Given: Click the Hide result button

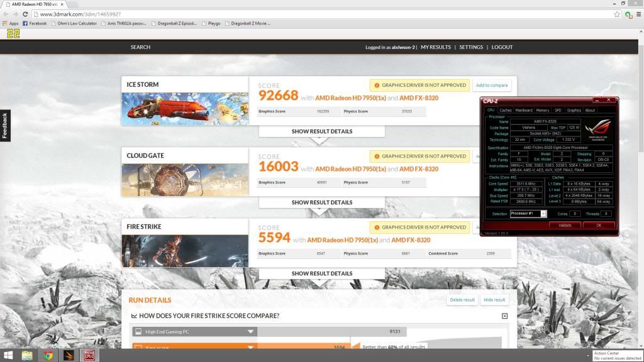Looking at the screenshot, I should (494, 300).
